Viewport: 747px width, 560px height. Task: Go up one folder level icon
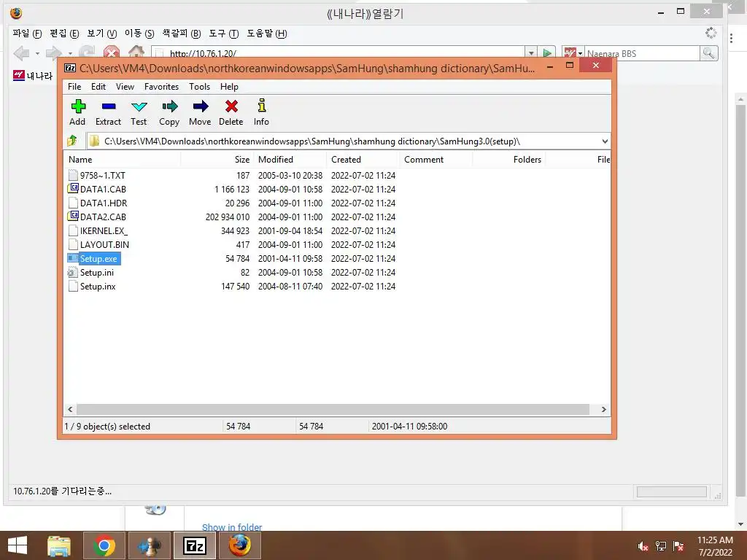[72, 141]
